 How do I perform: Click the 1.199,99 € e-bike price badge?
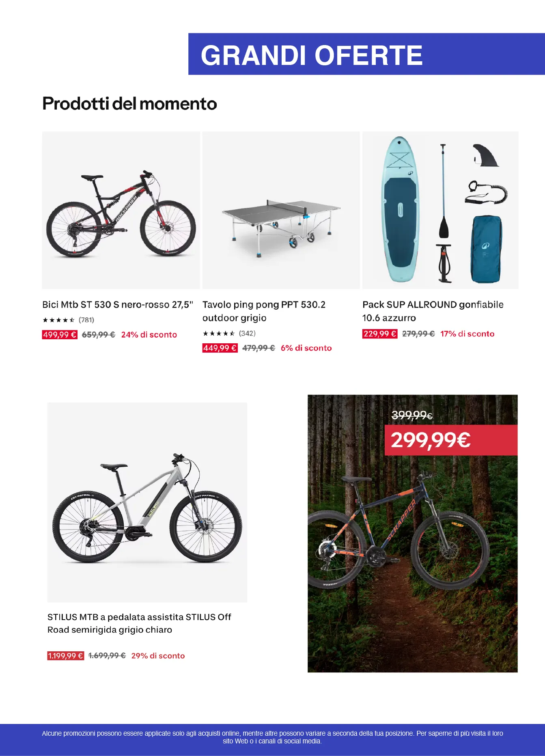(x=66, y=656)
